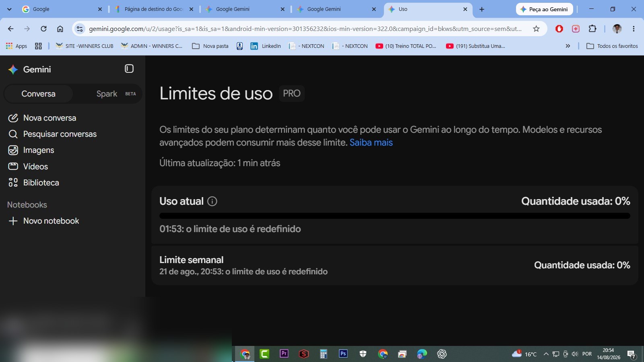Switch to Página de destino do Google tab
The width and height of the screenshot is (644, 362).
click(x=154, y=9)
